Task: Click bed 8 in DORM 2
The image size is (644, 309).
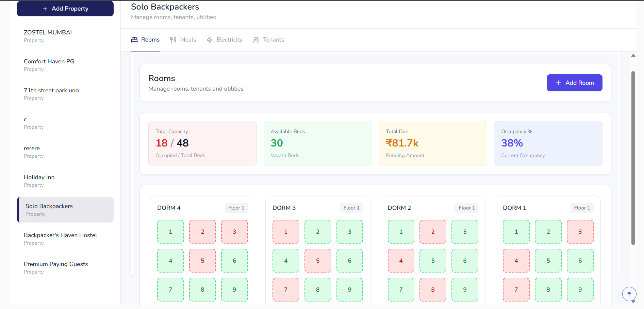Action: point(433,290)
